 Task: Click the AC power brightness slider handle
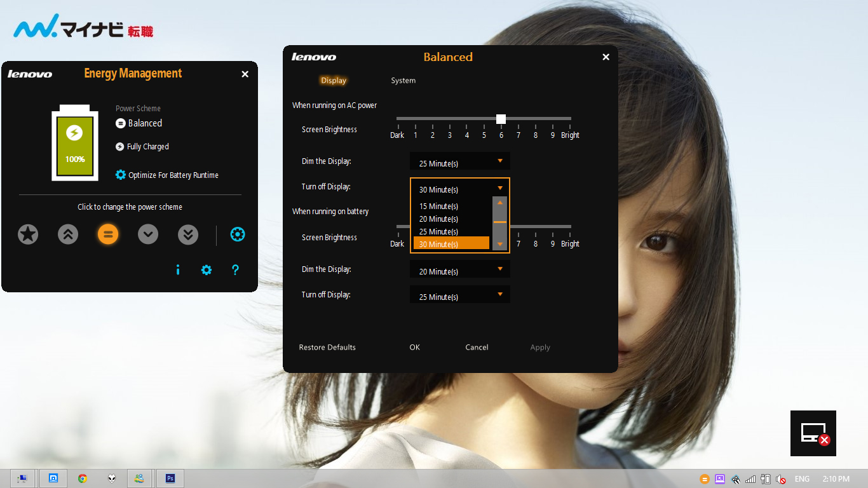click(x=501, y=119)
